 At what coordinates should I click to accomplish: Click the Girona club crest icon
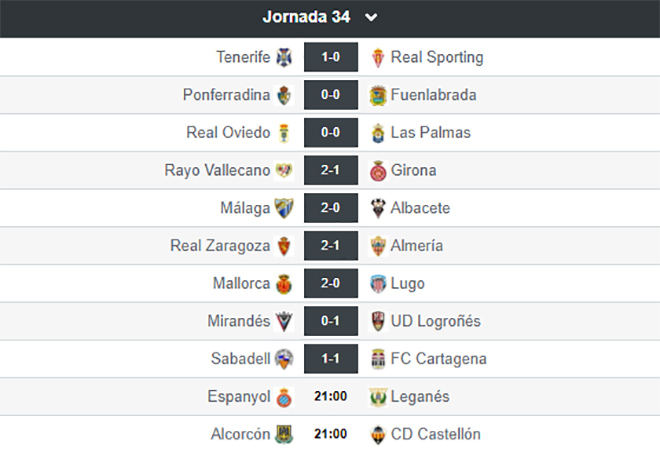[x=377, y=170]
